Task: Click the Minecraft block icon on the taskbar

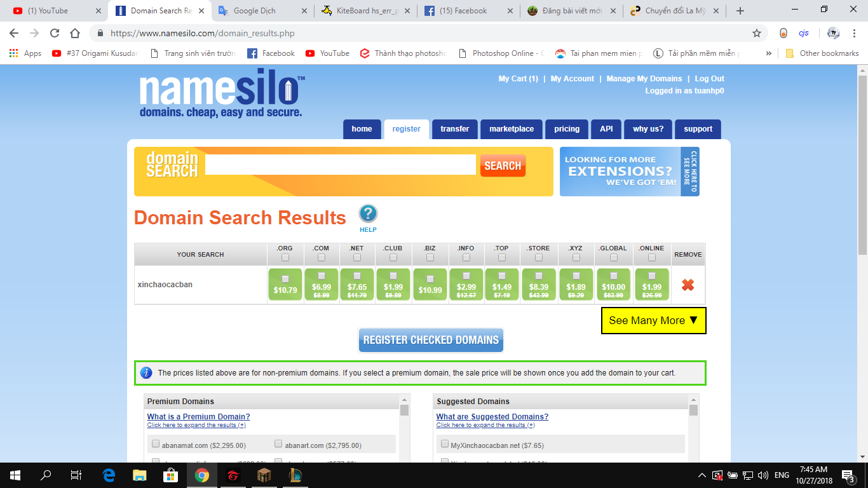Action: pos(264,475)
